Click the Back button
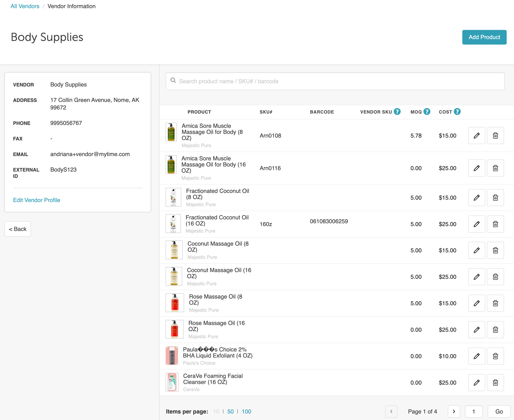Screen dimensions: 514x420 (x=18, y=229)
